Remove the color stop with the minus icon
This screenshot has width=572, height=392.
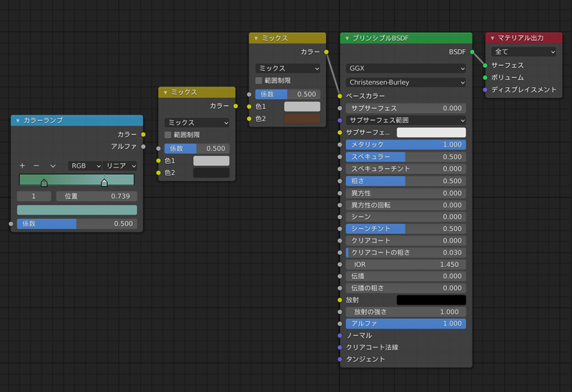click(36, 166)
